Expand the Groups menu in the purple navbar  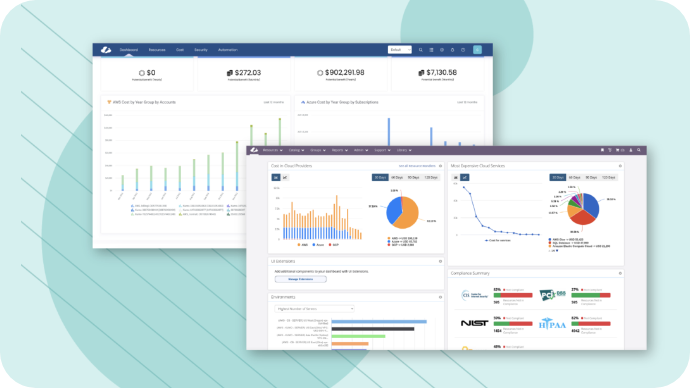(x=318, y=150)
